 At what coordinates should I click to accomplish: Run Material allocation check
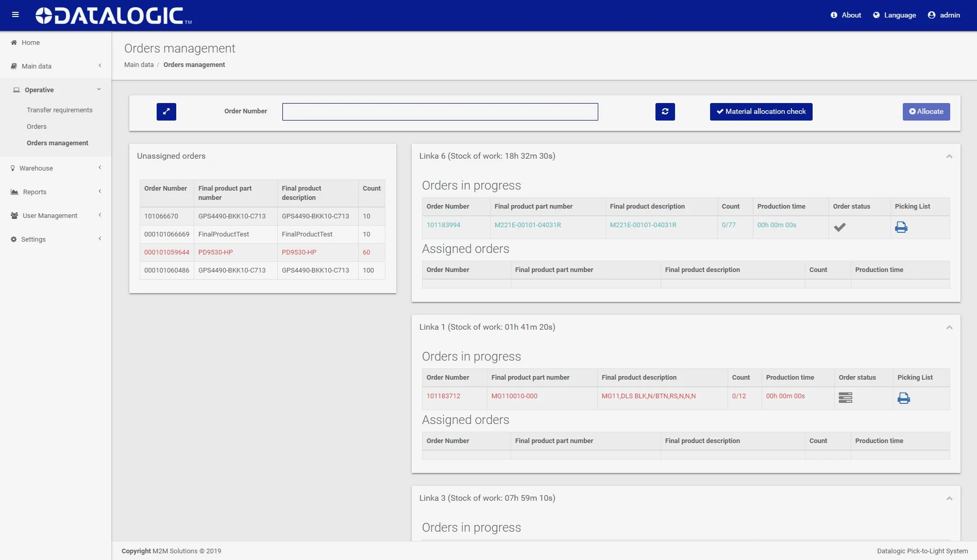[x=761, y=111]
